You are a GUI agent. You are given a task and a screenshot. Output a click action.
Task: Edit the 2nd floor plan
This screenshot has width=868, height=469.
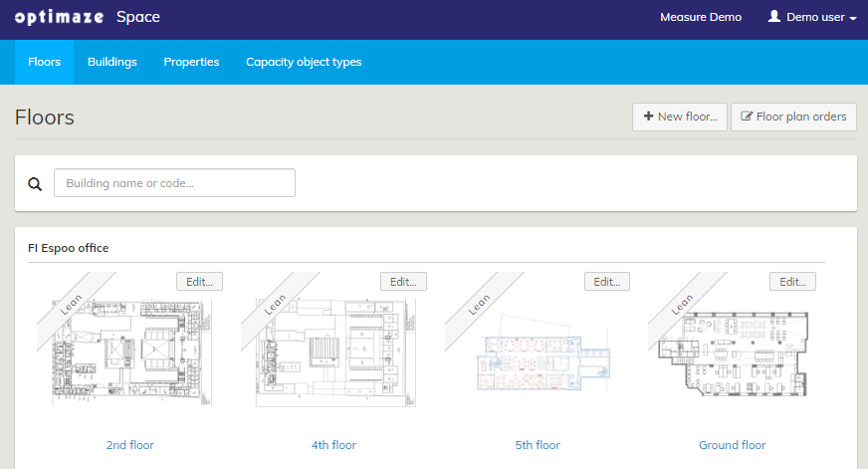pyautogui.click(x=199, y=282)
